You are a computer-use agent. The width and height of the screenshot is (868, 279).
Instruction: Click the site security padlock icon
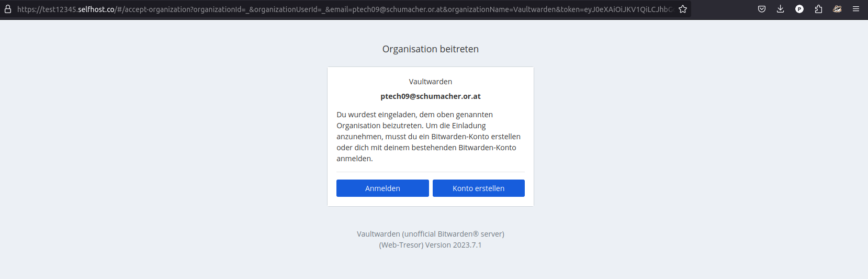click(x=8, y=9)
